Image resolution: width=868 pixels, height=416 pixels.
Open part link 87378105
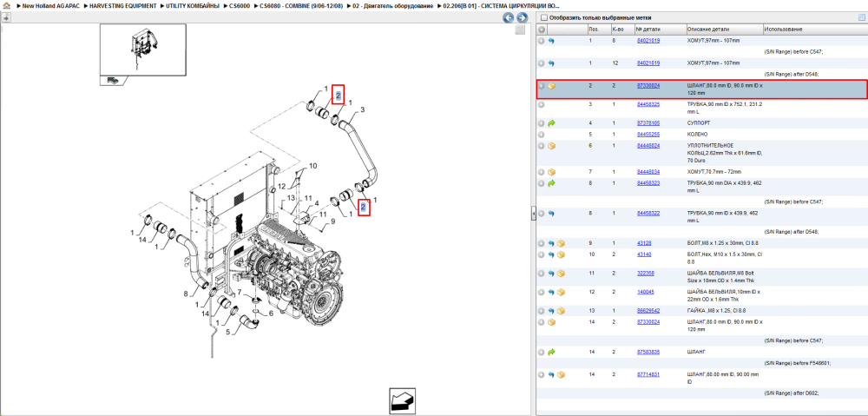coord(648,123)
